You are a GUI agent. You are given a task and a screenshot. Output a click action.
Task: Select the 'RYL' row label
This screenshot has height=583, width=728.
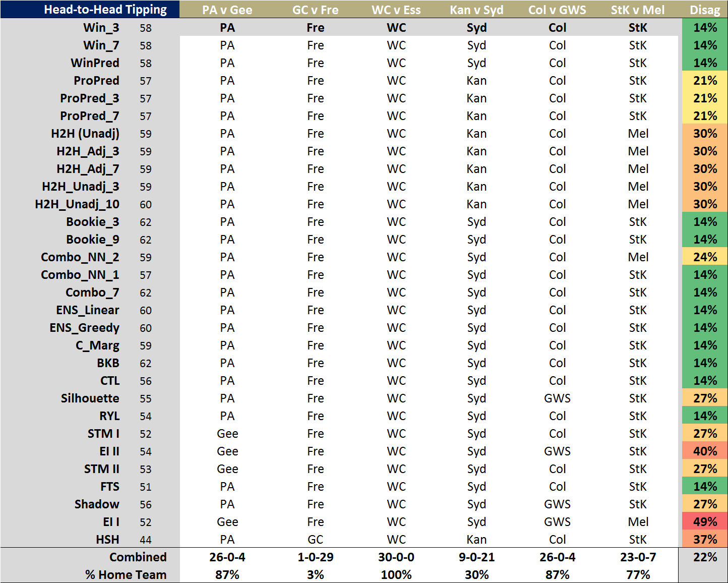pyautogui.click(x=109, y=416)
